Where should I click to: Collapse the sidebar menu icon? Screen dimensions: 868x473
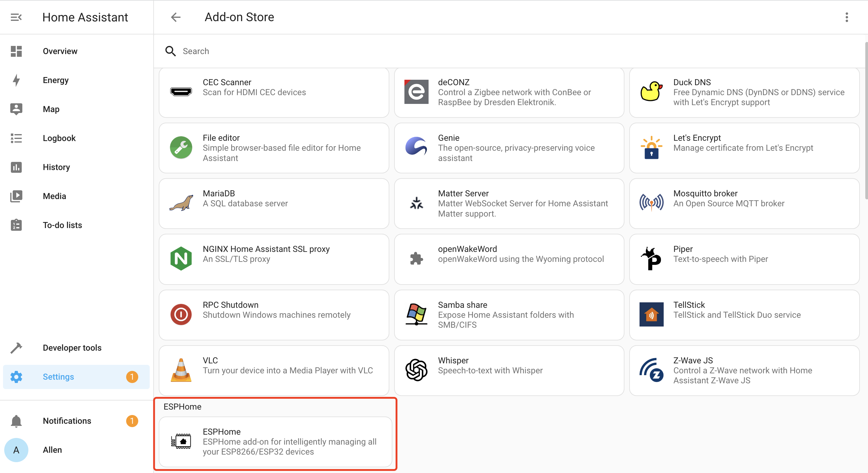pyautogui.click(x=16, y=17)
